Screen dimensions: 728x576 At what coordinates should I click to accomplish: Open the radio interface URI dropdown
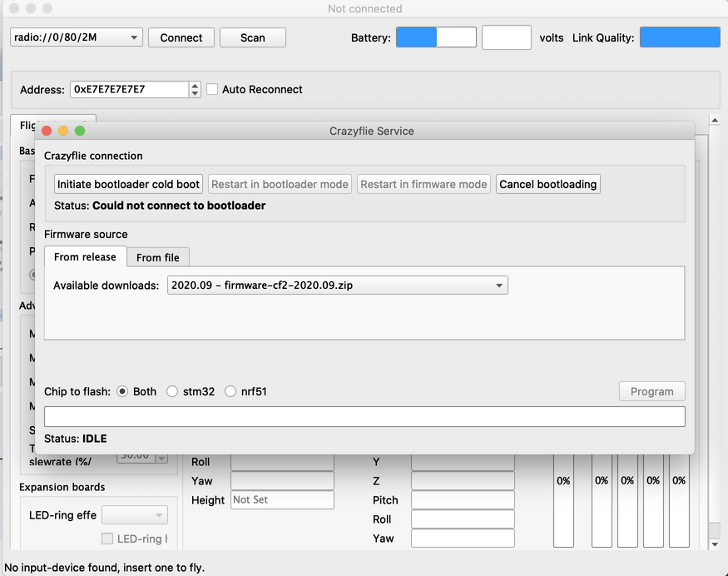point(76,37)
